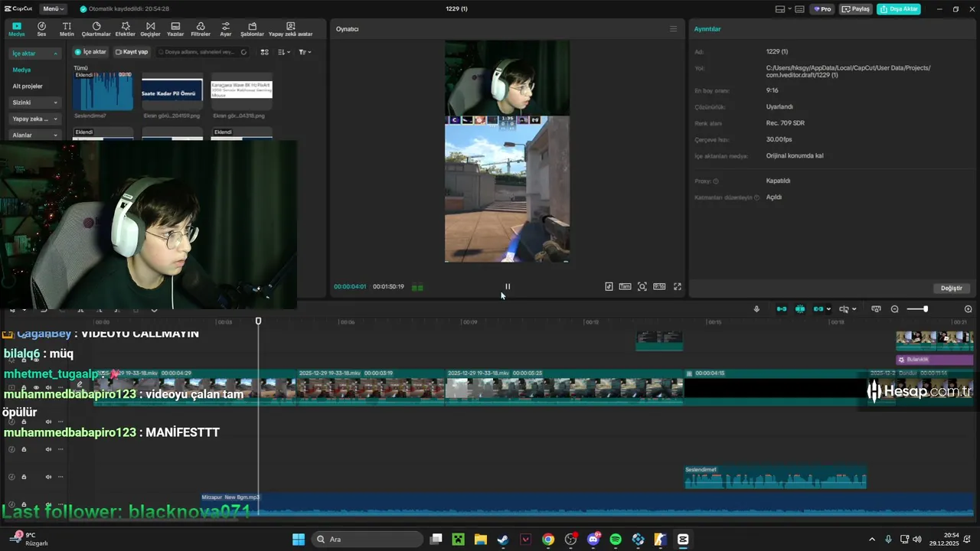Select the Saate Kadar Pil Ömrü thumbnail

click(172, 91)
